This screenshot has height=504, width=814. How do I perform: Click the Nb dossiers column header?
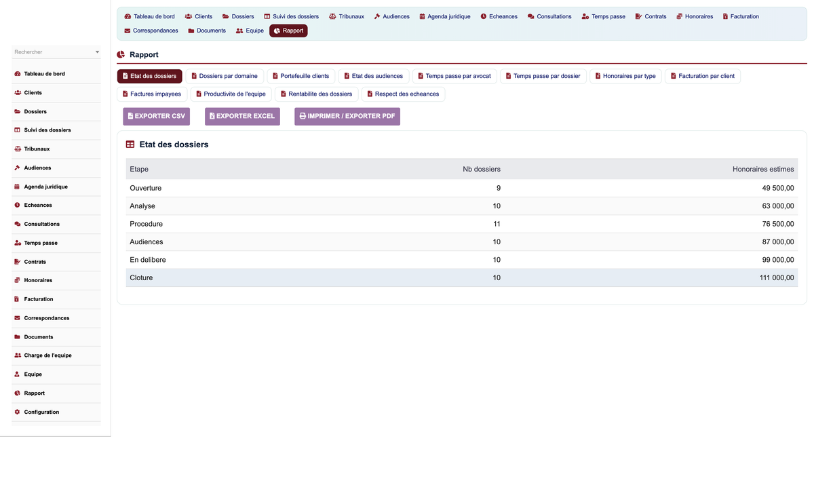(x=482, y=169)
